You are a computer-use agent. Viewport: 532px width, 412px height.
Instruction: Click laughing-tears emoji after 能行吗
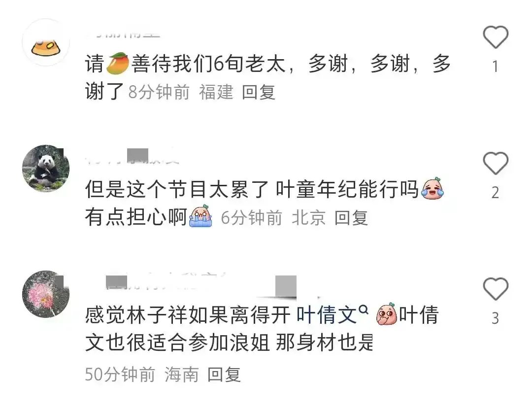pyautogui.click(x=432, y=188)
